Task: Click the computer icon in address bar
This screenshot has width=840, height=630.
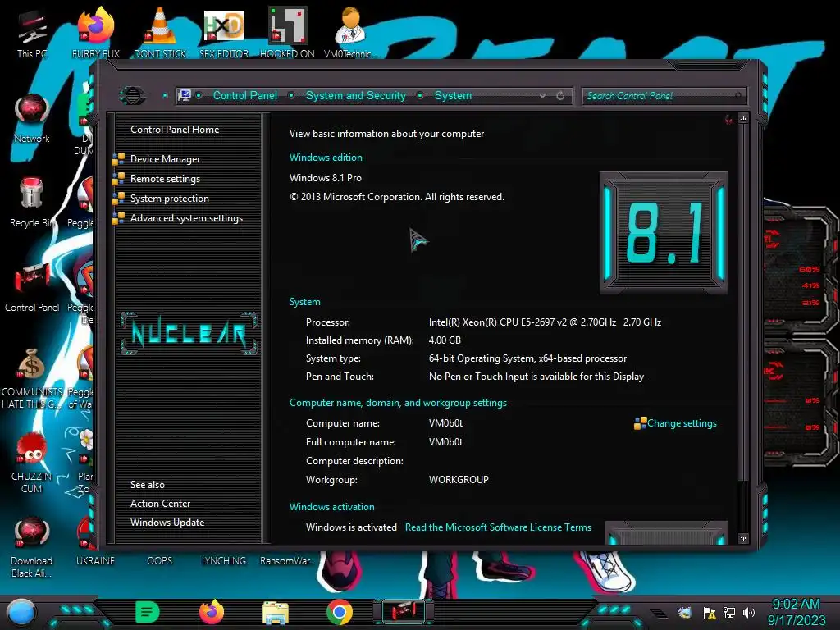Action: pyautogui.click(x=185, y=95)
